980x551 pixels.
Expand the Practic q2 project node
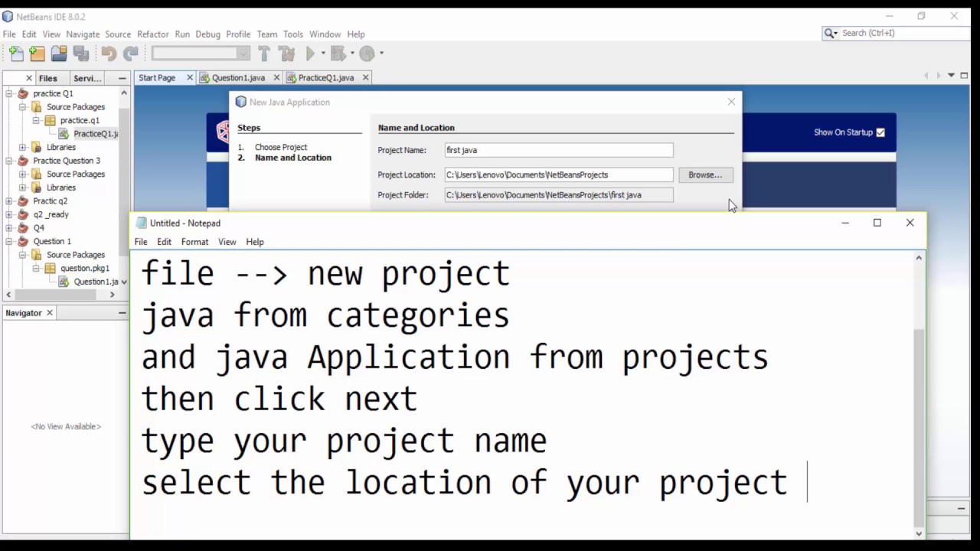pyautogui.click(x=9, y=201)
